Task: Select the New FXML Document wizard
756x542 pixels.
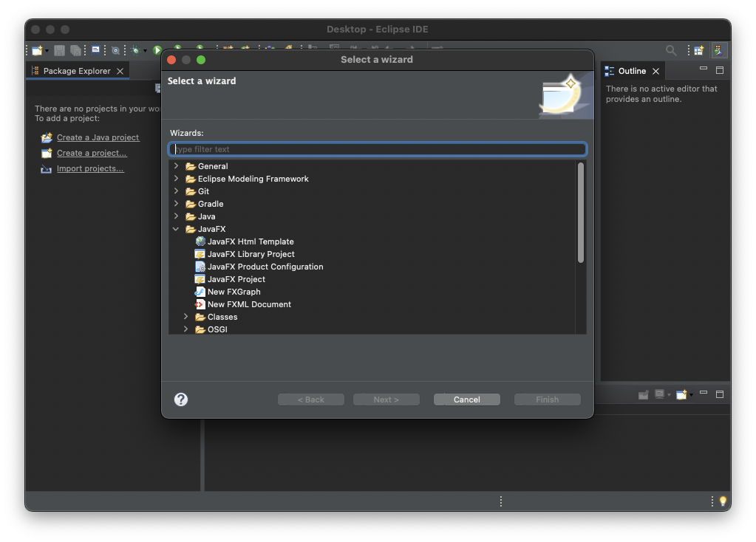Action: (249, 304)
